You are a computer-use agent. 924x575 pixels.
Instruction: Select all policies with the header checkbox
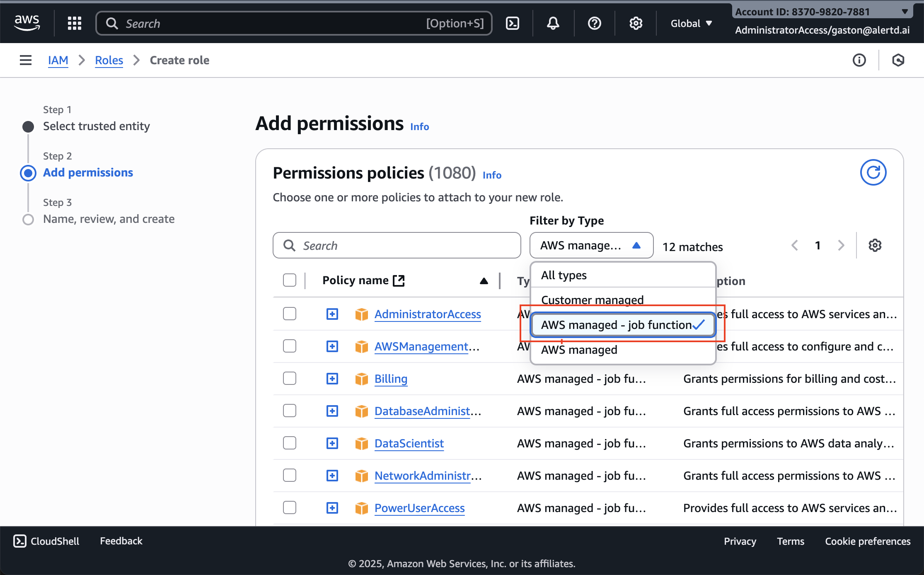point(289,280)
